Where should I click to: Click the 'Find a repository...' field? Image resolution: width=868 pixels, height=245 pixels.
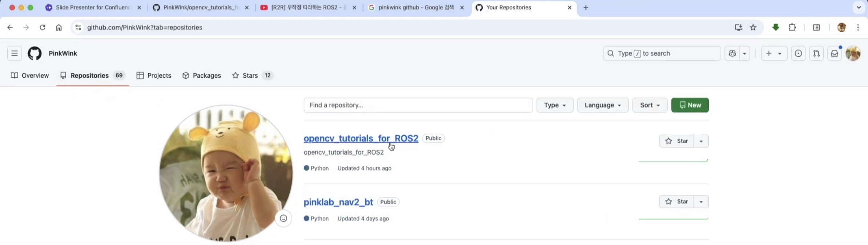click(418, 105)
